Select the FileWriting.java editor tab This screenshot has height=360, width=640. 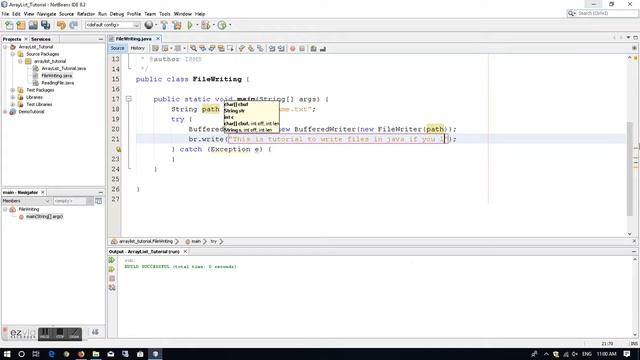(133, 39)
